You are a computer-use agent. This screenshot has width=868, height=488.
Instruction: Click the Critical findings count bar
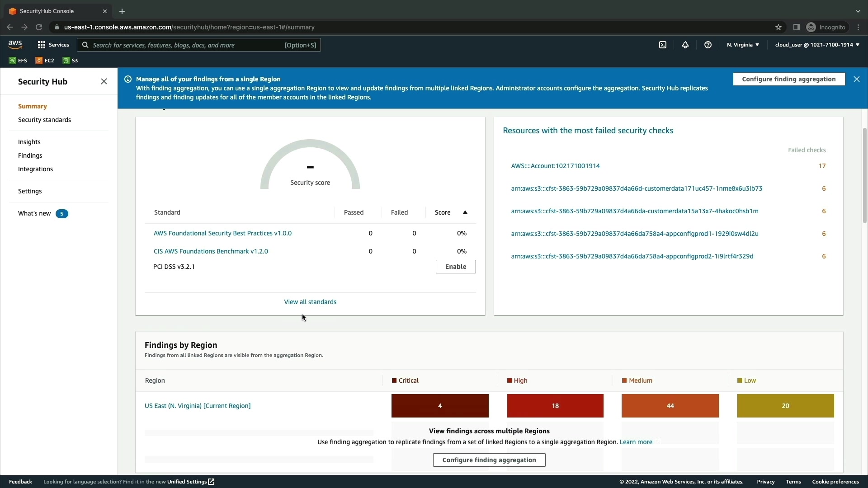point(440,406)
